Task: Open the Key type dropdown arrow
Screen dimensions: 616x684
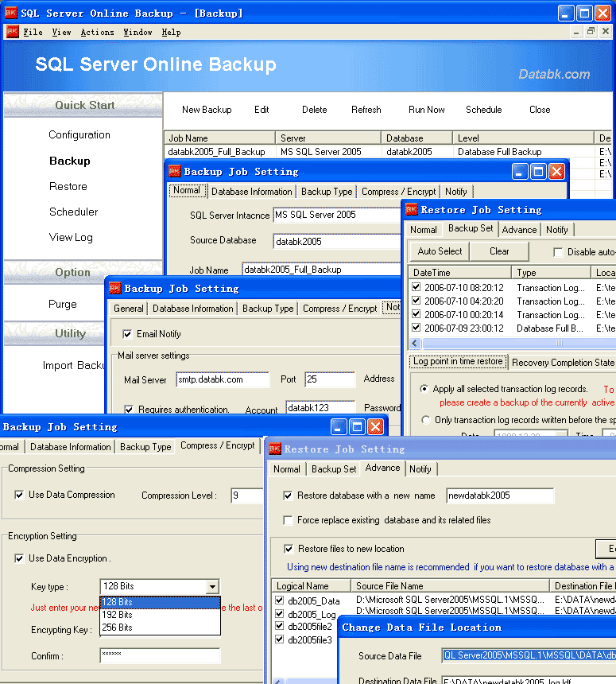Action: tap(212, 587)
